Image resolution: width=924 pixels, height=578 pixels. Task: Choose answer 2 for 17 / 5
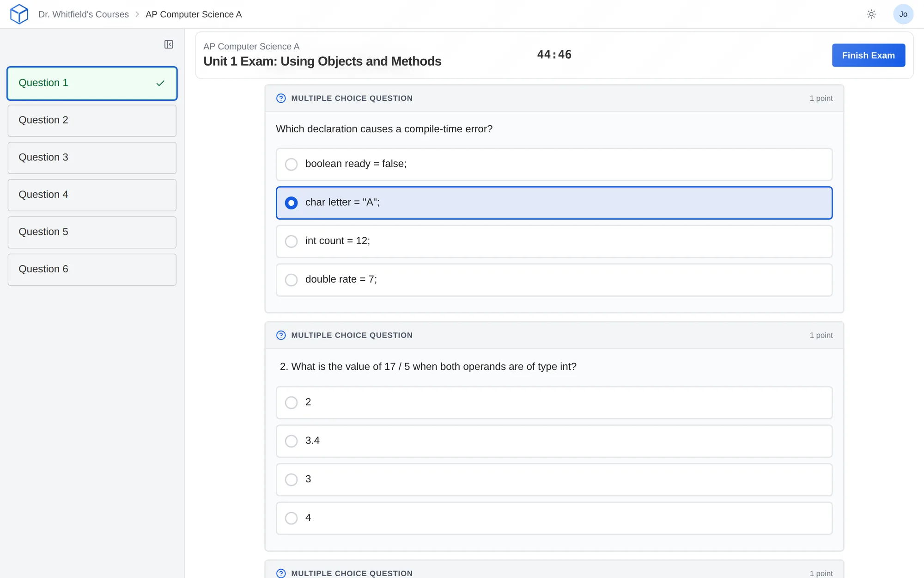click(554, 402)
